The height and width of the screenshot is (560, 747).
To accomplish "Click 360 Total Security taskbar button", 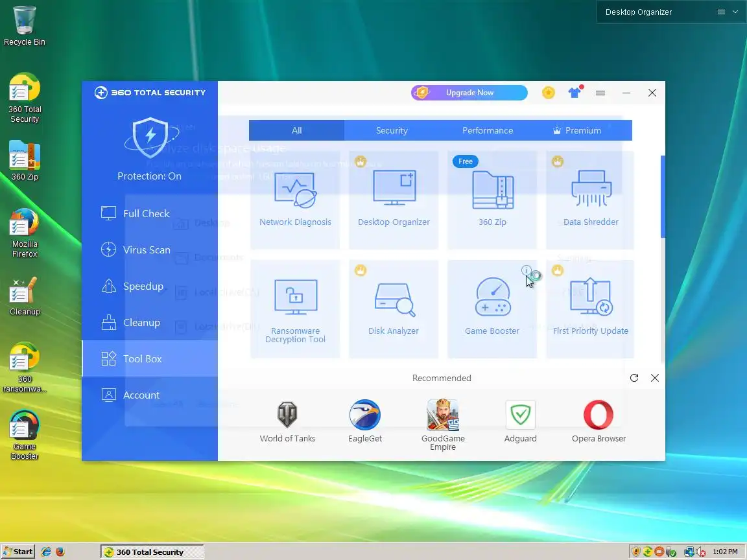I will coord(152,552).
